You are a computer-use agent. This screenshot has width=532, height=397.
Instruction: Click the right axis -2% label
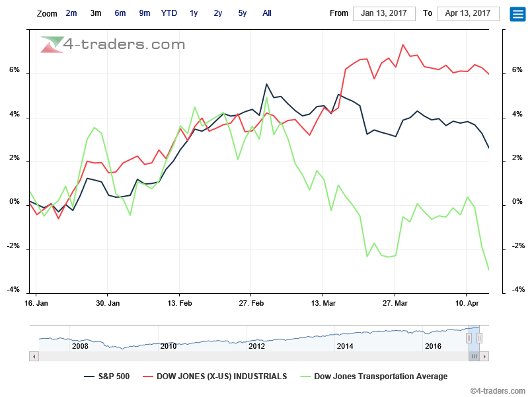pyautogui.click(x=518, y=245)
